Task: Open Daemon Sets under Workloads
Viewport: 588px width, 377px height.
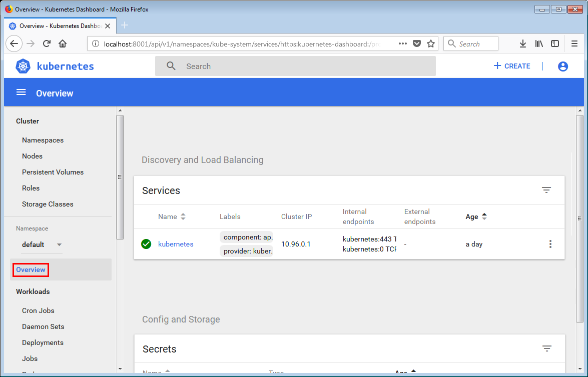Action: coord(43,327)
